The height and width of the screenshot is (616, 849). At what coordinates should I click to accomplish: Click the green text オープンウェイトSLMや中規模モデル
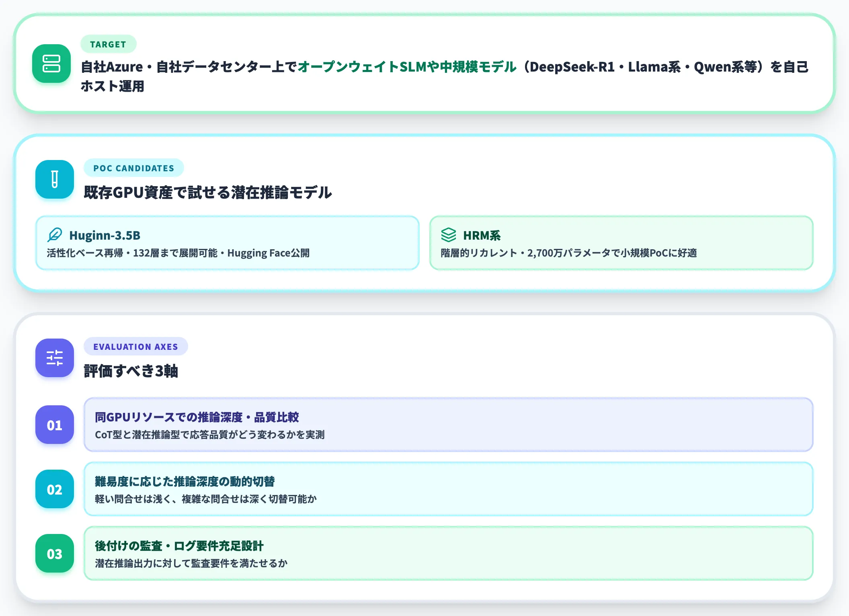click(x=407, y=67)
